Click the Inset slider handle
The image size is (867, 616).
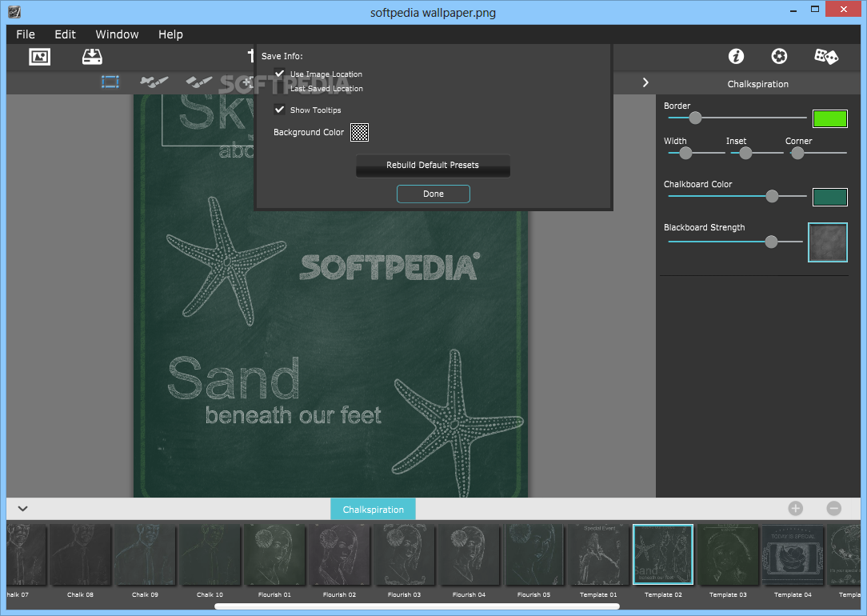tap(745, 153)
